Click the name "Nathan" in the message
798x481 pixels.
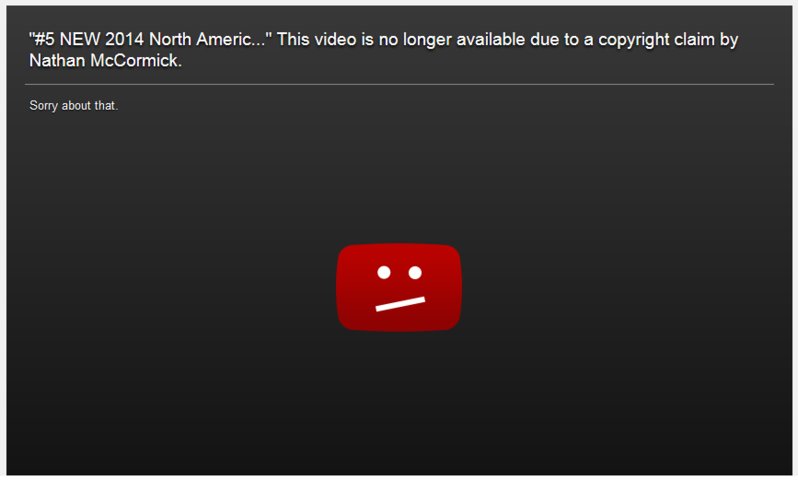click(x=57, y=61)
